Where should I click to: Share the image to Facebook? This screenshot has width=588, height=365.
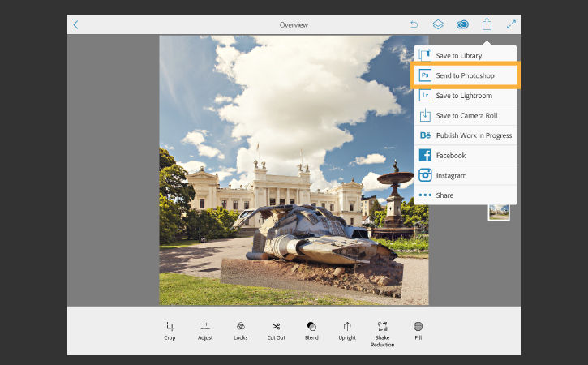pyautogui.click(x=466, y=155)
